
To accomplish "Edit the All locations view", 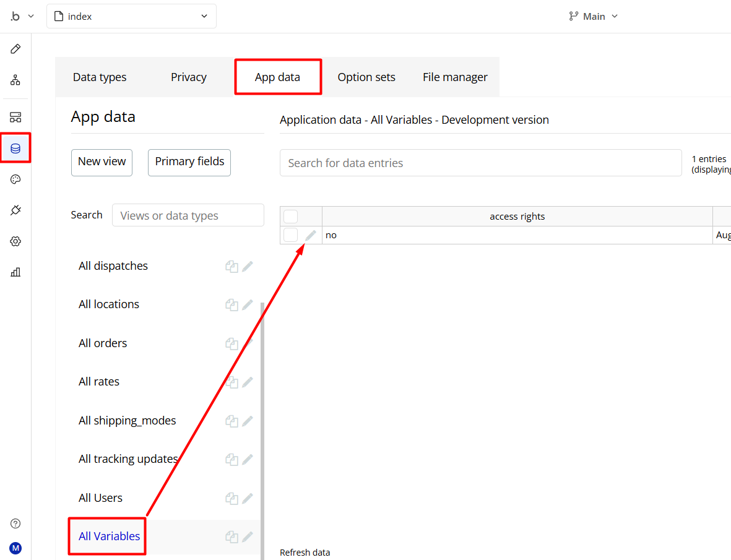I will pos(248,305).
